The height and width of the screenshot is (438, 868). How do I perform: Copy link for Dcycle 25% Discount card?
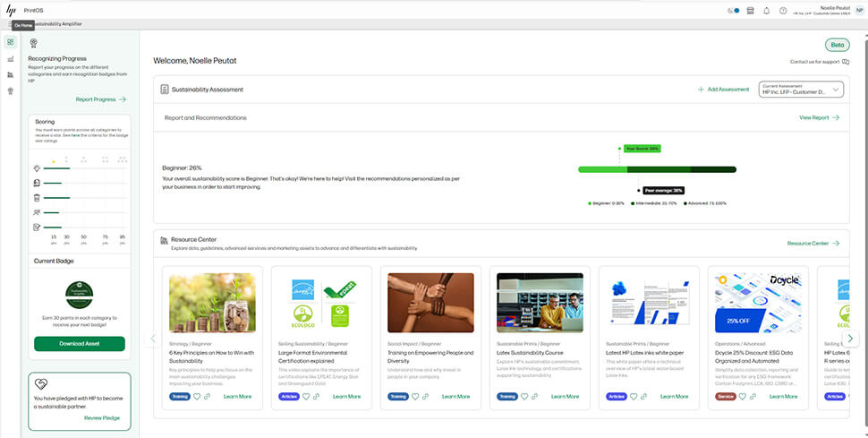click(753, 397)
